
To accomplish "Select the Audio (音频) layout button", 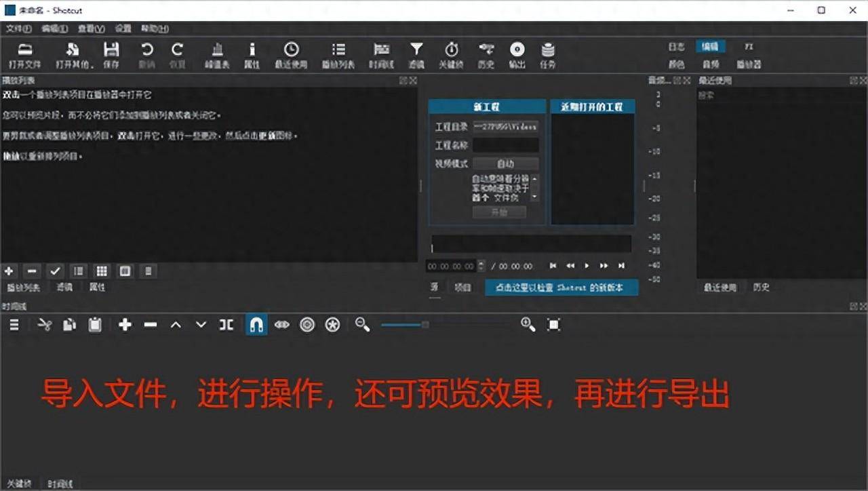I will coord(710,64).
